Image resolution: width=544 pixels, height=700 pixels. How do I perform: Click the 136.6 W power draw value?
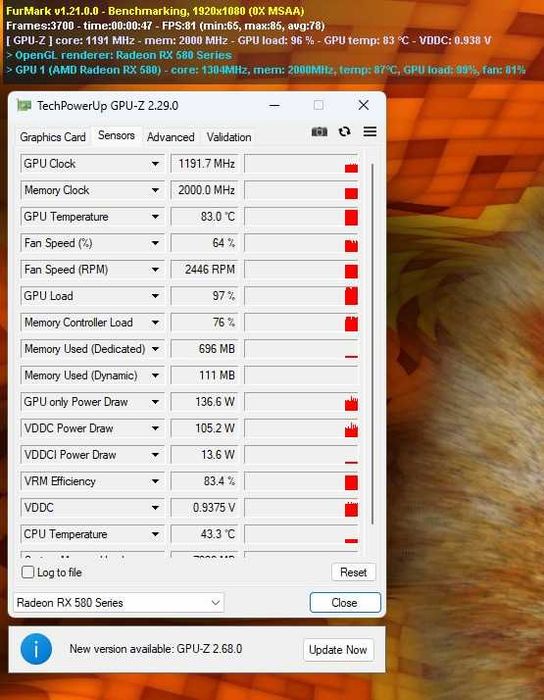pos(205,402)
